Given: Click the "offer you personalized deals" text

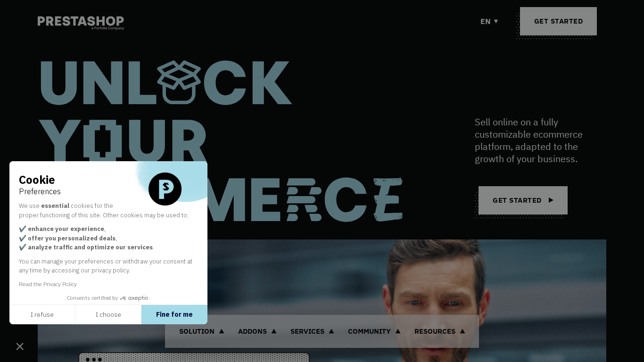Looking at the screenshot, I should 72,238.
